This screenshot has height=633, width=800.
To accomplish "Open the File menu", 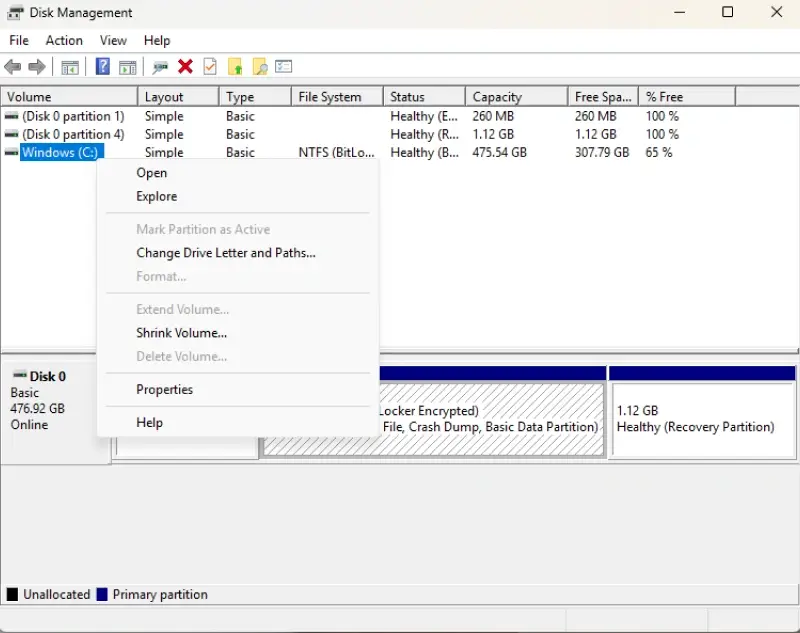I will click(19, 40).
